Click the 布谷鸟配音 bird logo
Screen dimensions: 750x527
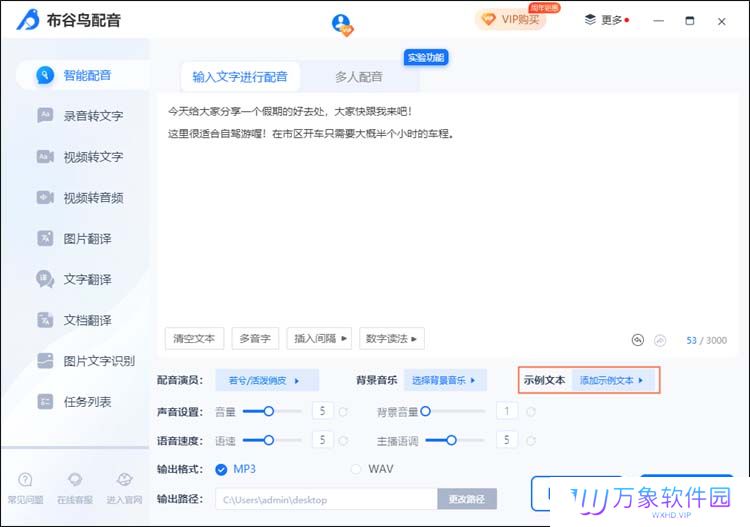tap(28, 20)
